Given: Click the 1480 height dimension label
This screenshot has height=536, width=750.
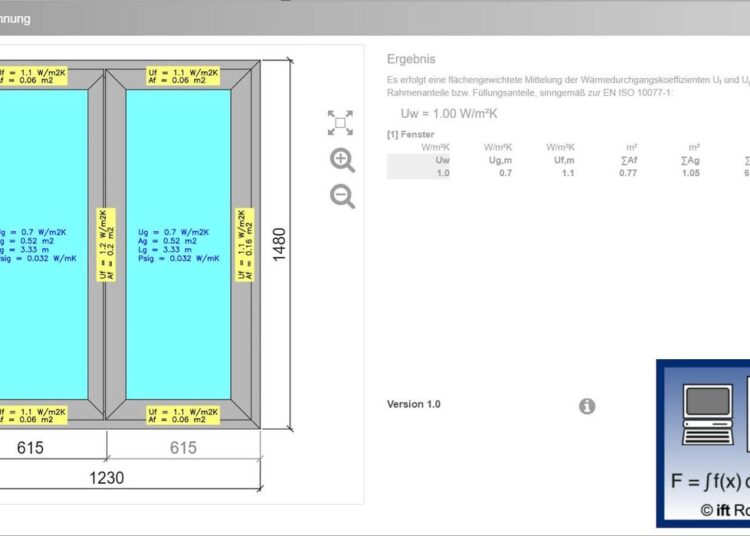Looking at the screenshot, I should tap(279, 244).
